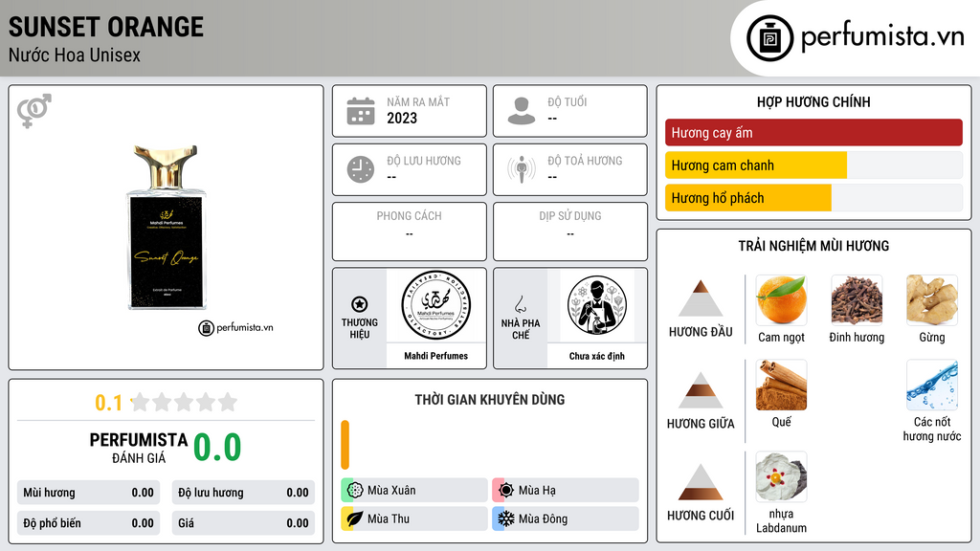The height and width of the screenshot is (551, 980).
Task: Click the Phong cách box
Action: [410, 231]
